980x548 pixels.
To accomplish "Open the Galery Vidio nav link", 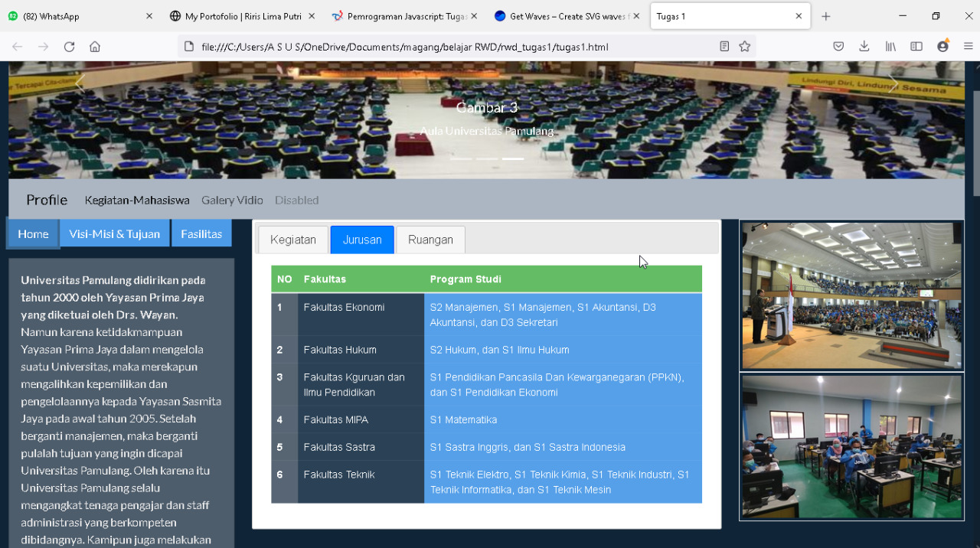I will [232, 200].
